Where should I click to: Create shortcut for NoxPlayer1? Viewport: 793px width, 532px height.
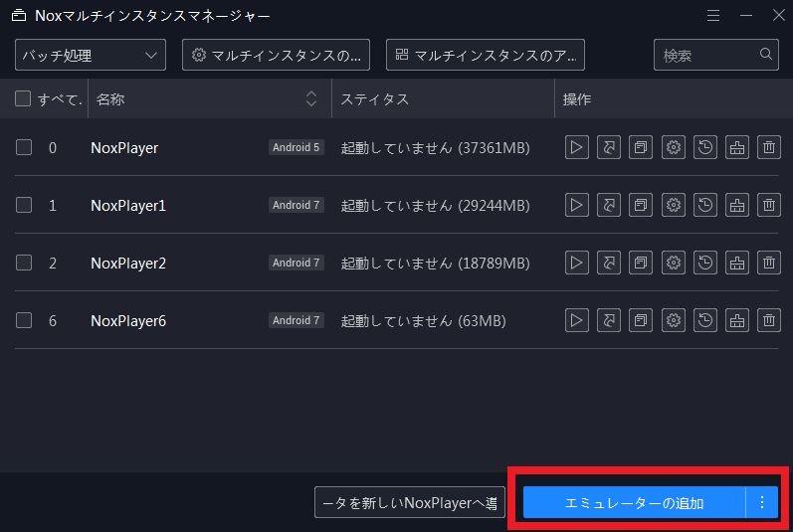pos(608,205)
